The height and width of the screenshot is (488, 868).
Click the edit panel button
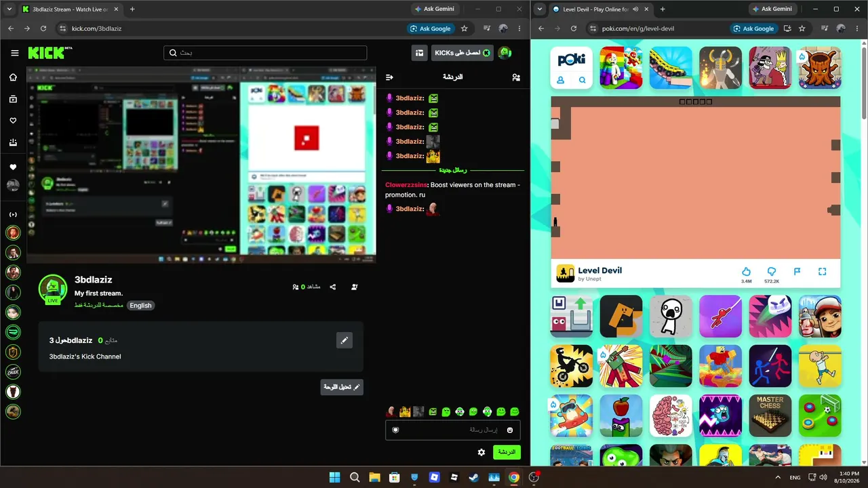(x=342, y=387)
